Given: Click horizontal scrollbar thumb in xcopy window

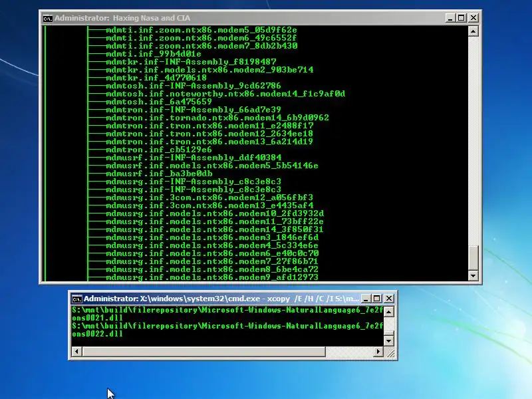Looking at the screenshot, I should [x=203, y=352].
